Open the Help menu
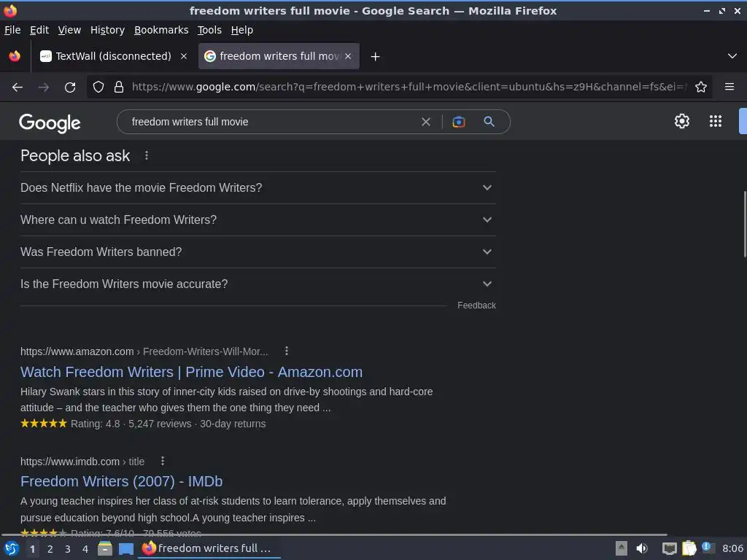 tap(242, 30)
